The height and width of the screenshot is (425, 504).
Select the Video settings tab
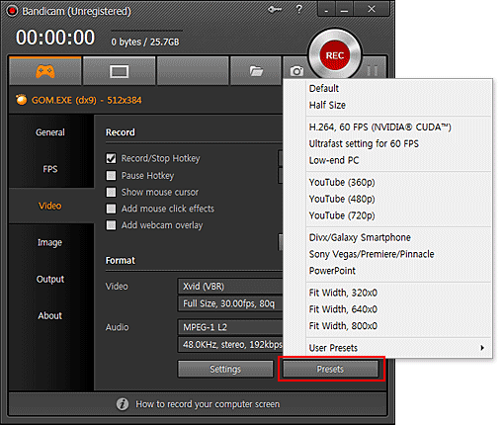click(50, 206)
